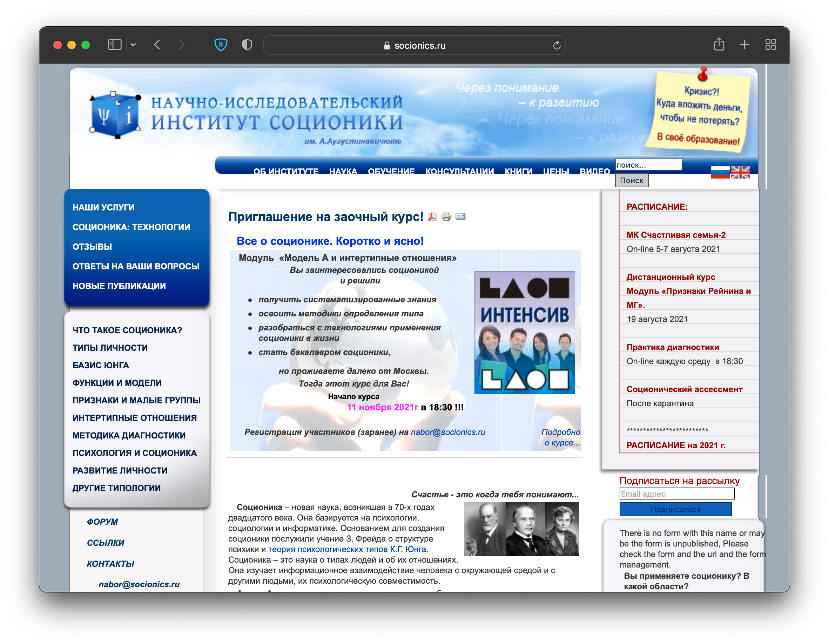Go forward with the forward arrow
Image resolution: width=829 pixels, height=644 pixels.
tap(182, 45)
